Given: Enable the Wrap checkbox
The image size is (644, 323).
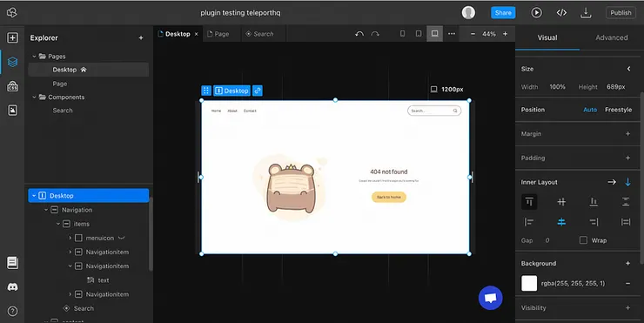Looking at the screenshot, I should point(583,240).
